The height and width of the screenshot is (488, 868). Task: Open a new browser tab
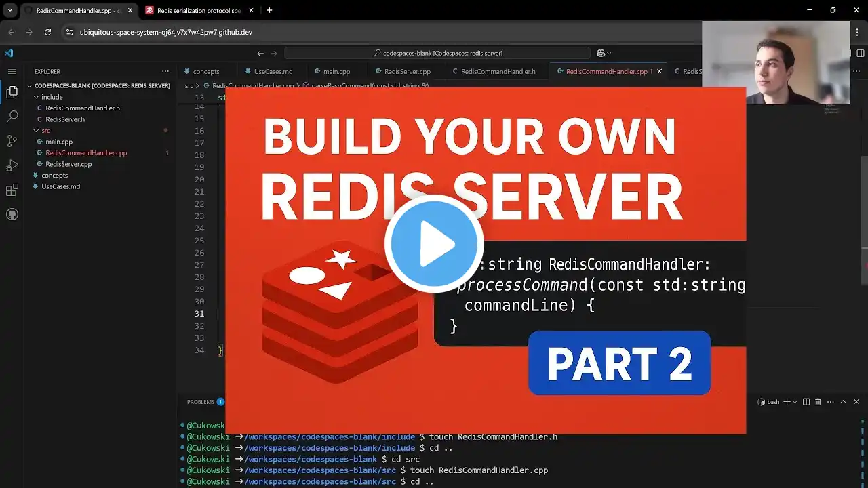tap(269, 10)
